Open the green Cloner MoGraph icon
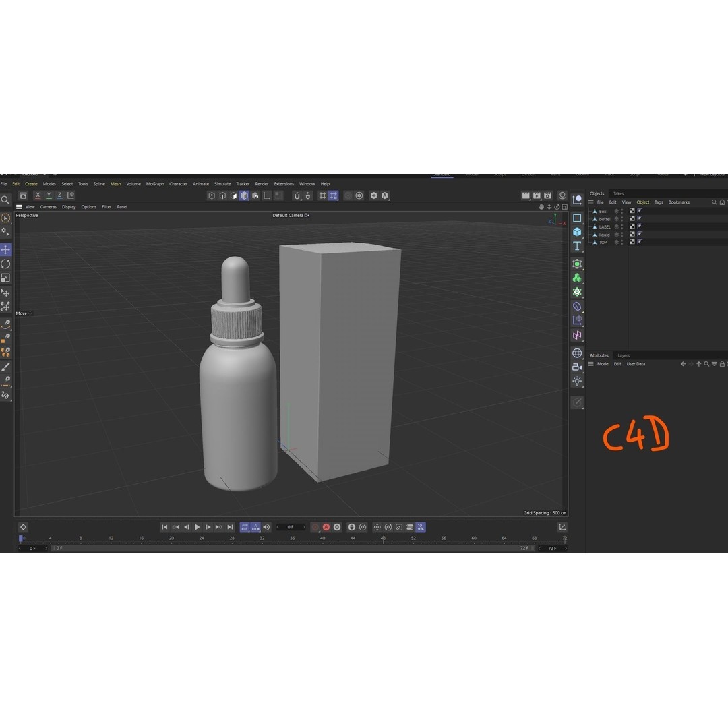 pos(577,278)
